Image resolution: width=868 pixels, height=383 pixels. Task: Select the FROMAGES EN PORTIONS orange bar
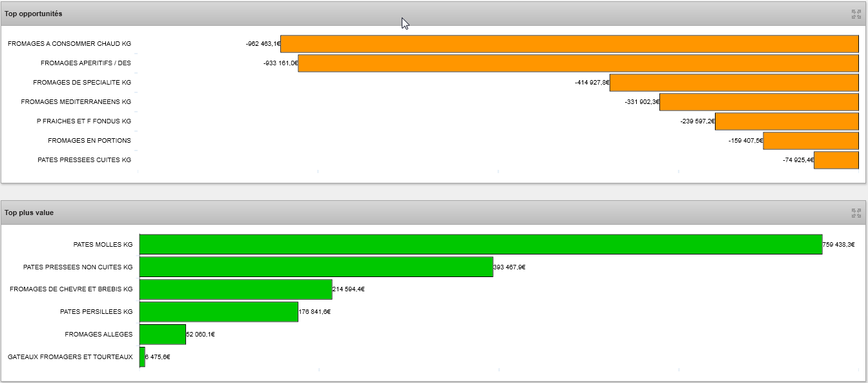(811, 141)
